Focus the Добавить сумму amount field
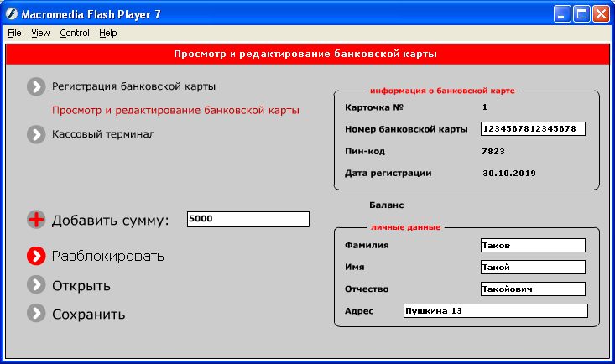Viewport: 615px width, 364px height. click(x=248, y=219)
